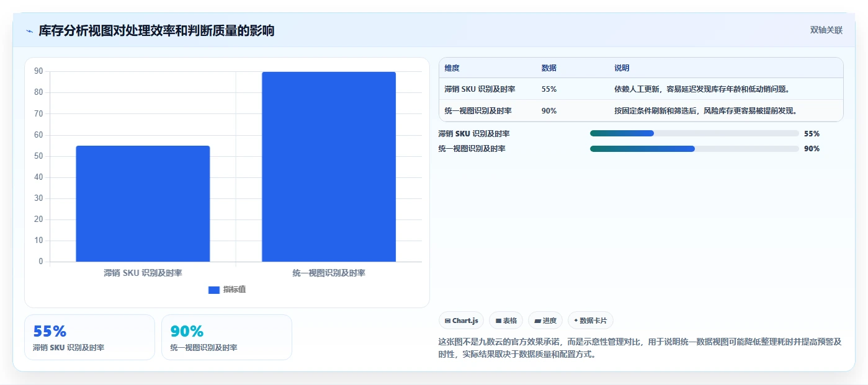Click the 55% value beside progress bar
Viewport: 868px width, 385px height.
812,133
